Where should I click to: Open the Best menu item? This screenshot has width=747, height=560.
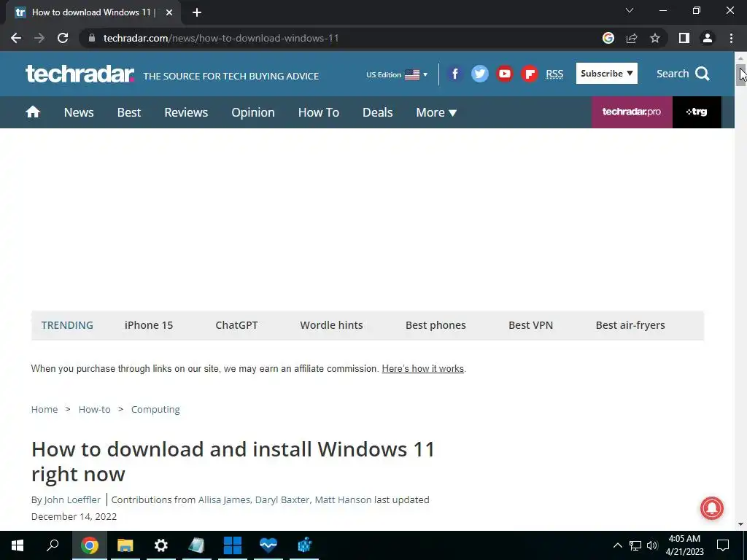(129, 112)
